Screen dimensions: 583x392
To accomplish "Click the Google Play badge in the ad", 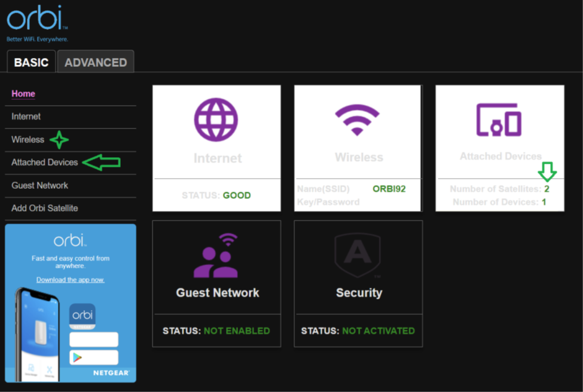I will (93, 357).
